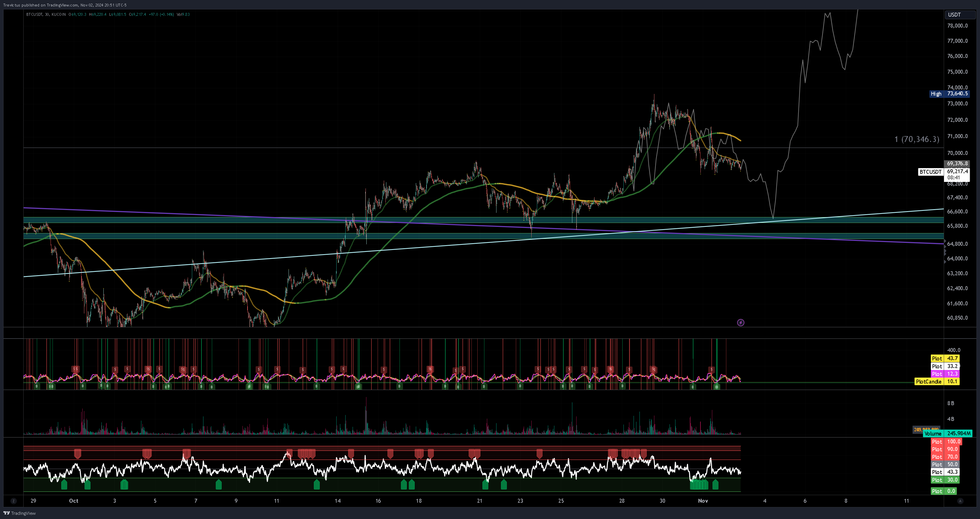Click the Vol 9.83 value in legend
980x519 pixels.
click(x=183, y=14)
